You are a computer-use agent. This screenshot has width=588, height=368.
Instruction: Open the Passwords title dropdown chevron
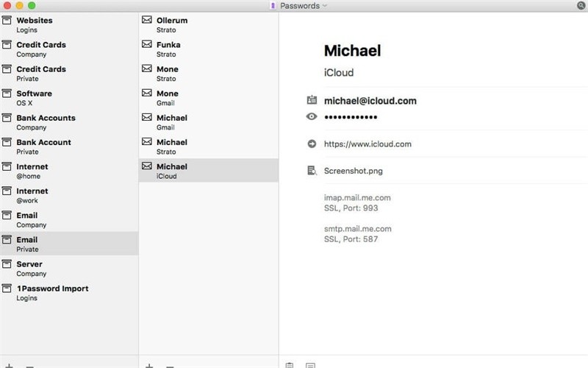(x=324, y=6)
